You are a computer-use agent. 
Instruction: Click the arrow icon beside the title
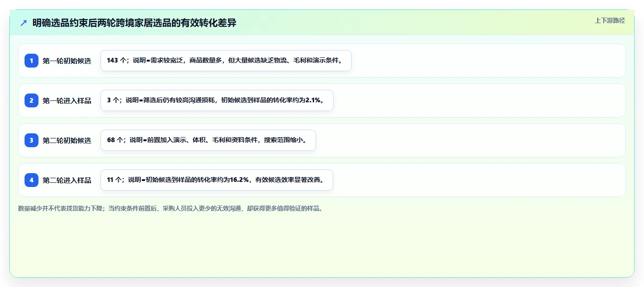(24, 23)
